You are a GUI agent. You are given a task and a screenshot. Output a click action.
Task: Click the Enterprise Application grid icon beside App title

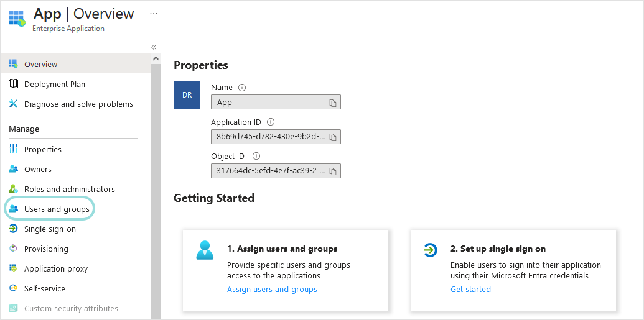[x=17, y=19]
